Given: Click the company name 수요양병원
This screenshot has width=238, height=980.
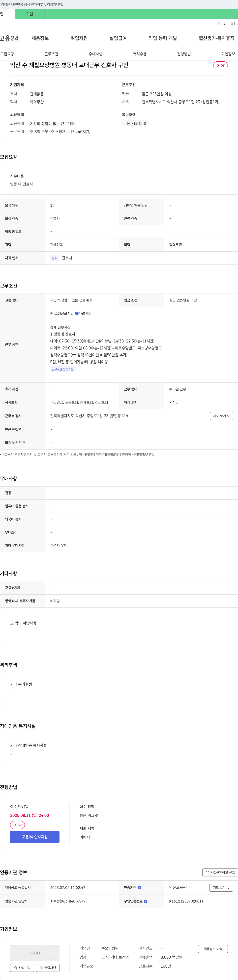Looking at the screenshot, I should pos(110,948).
